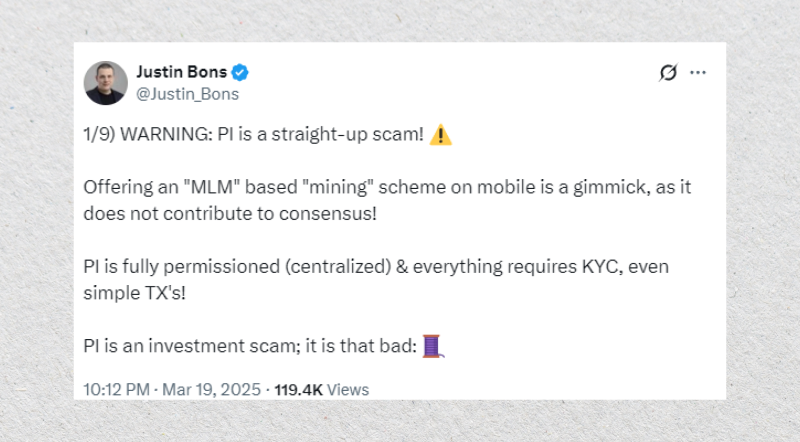The height and width of the screenshot is (442, 800).
Task: Visit the @Justin_Bons handle link
Action: (x=187, y=94)
